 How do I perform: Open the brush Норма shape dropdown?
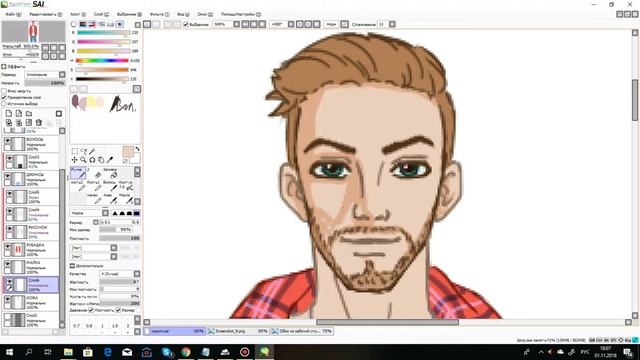click(89, 213)
